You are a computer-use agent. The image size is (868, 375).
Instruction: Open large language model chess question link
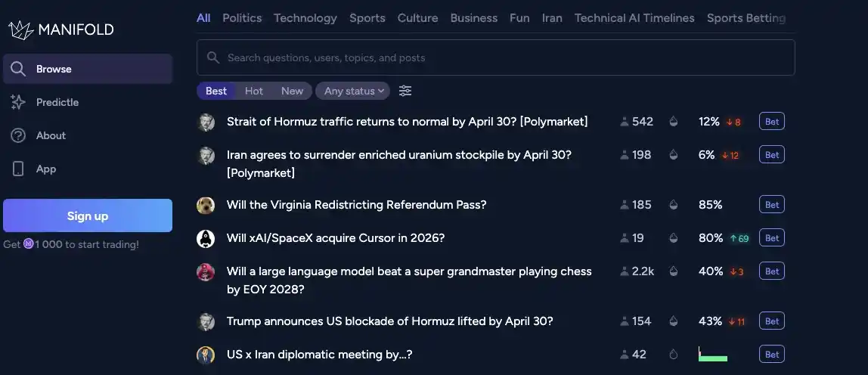[409, 280]
